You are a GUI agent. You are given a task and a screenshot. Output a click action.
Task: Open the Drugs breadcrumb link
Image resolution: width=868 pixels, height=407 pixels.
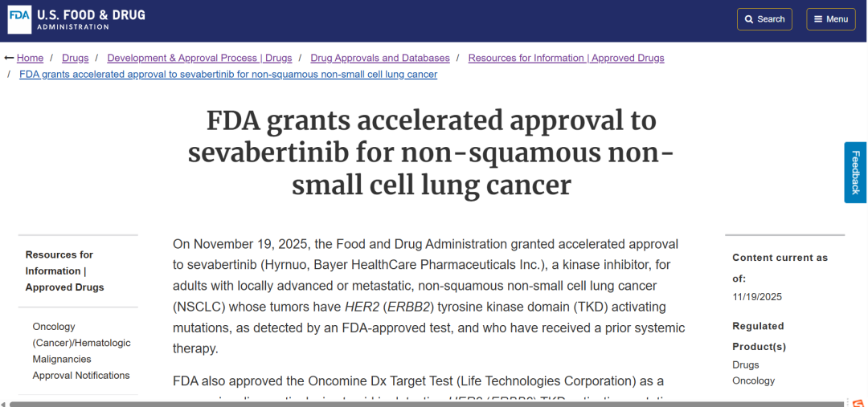[x=76, y=58]
